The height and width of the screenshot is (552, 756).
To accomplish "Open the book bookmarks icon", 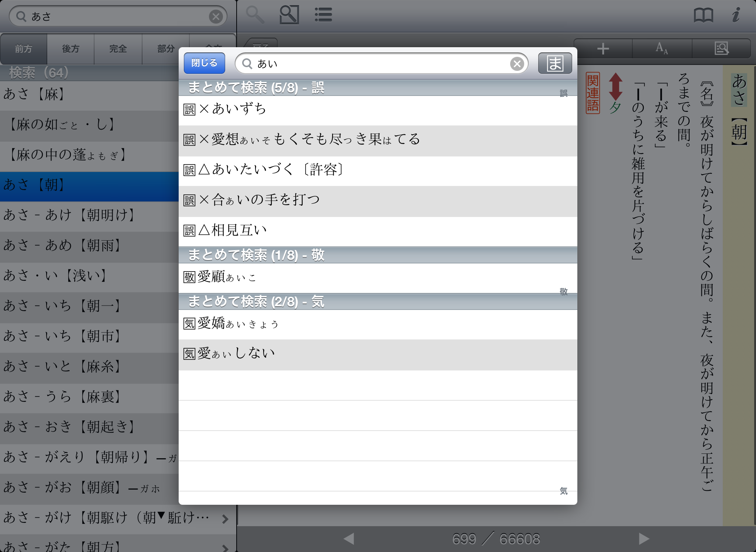I will point(703,15).
